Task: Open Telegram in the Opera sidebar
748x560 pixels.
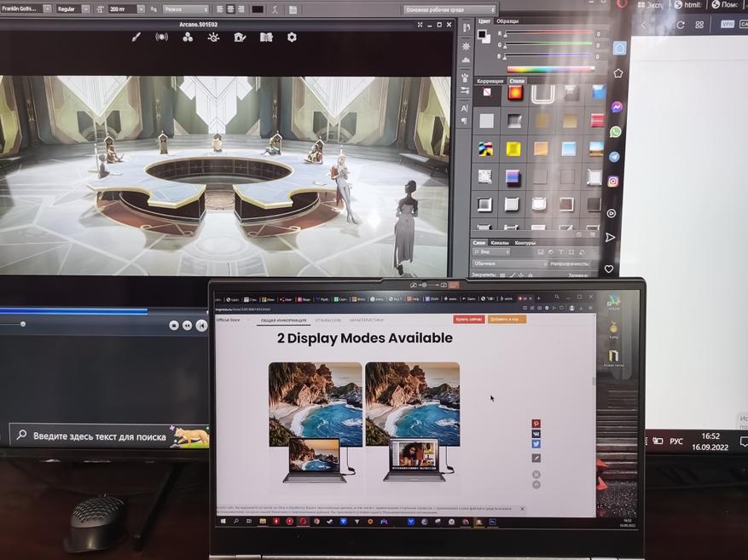Action: pos(614,156)
